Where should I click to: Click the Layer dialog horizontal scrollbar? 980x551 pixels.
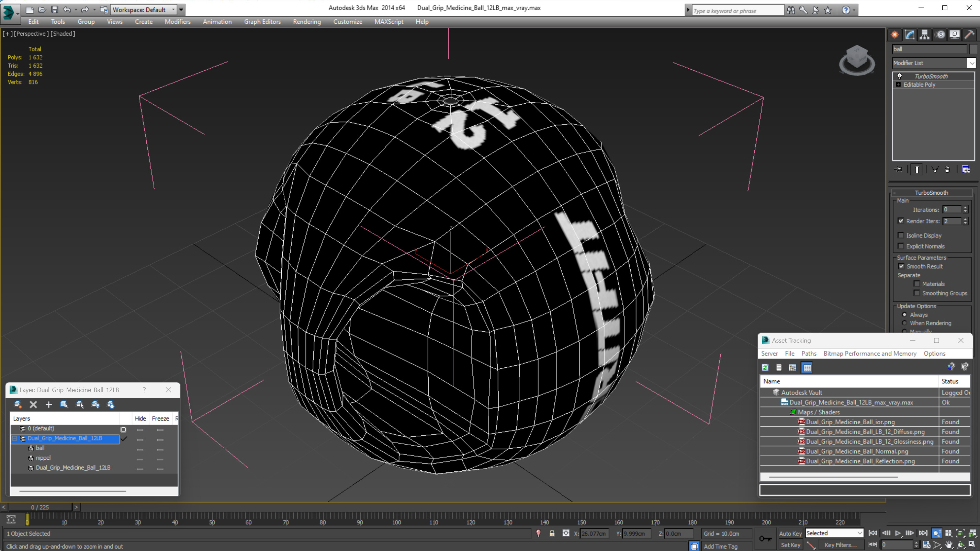[x=72, y=491]
